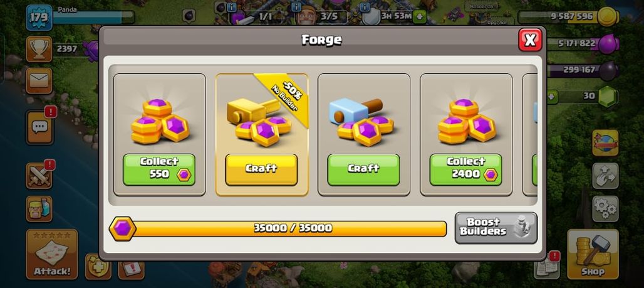The width and height of the screenshot is (644, 288).
Task: Show builder info icon near 3/5
Action: pyautogui.click(x=296, y=7)
